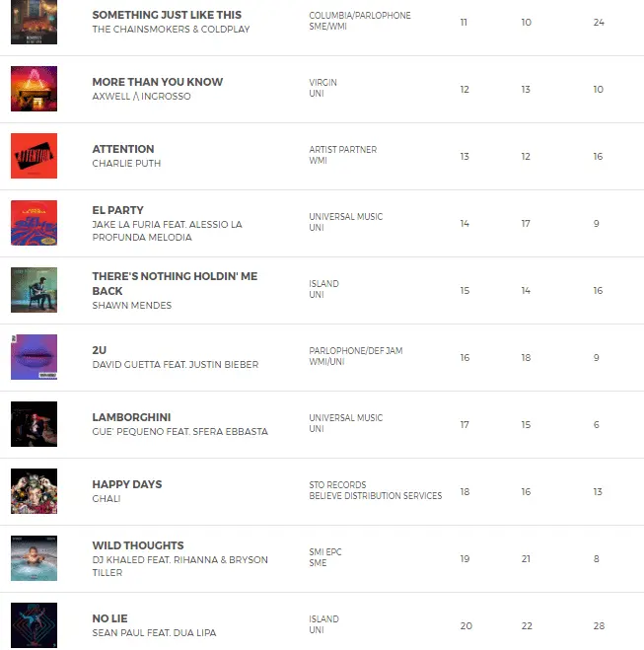Select the No Lie album artwork
Viewport: 644px width, 650px height.
click(34, 625)
